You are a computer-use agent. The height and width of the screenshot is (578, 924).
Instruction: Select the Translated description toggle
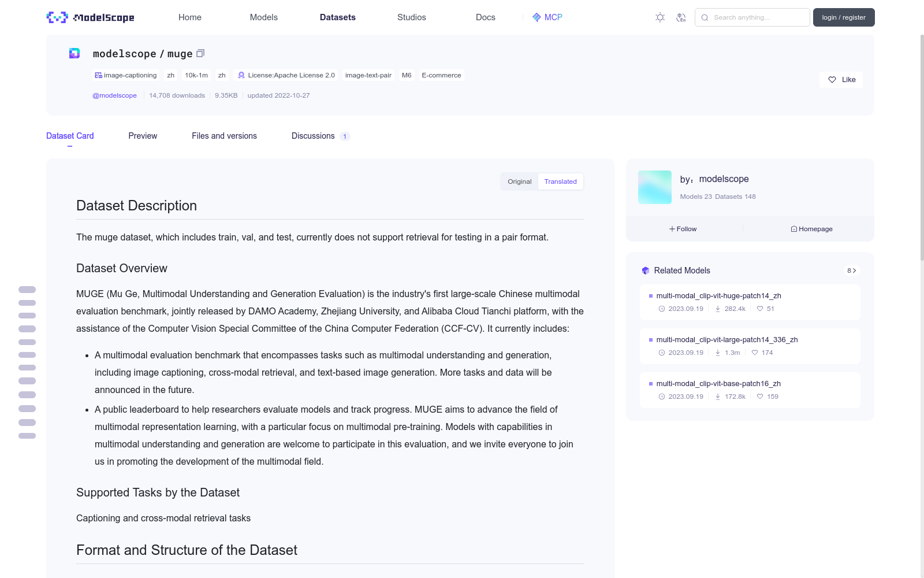560,181
